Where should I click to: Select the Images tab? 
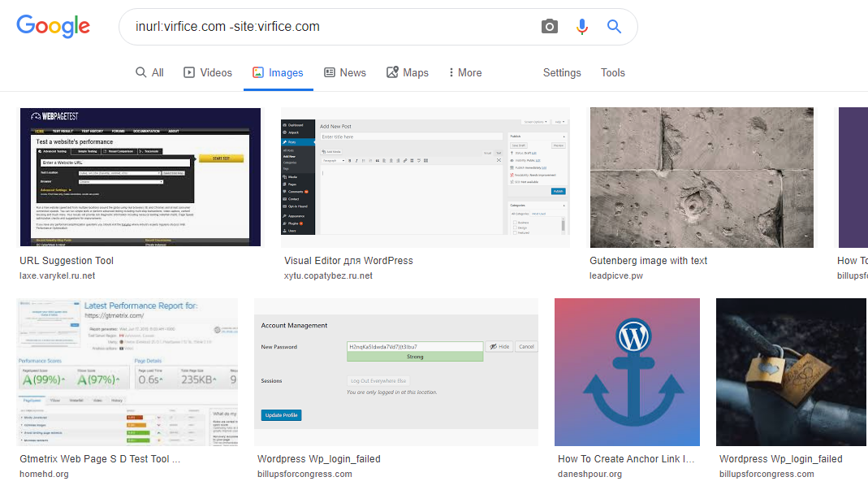tap(278, 72)
